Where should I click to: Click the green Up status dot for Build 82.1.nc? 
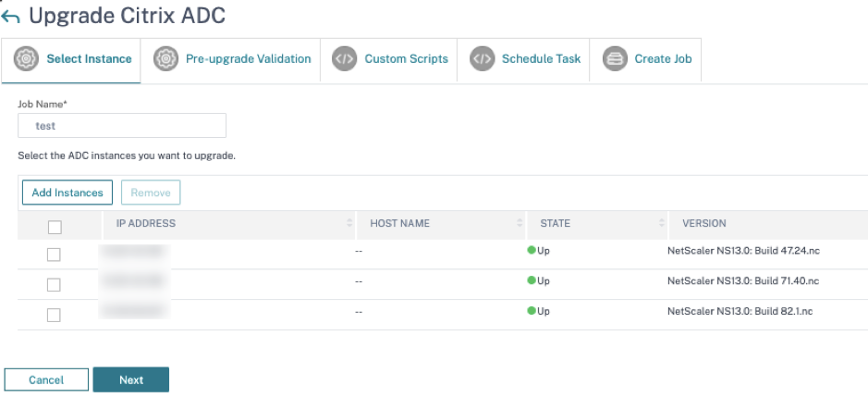532,311
